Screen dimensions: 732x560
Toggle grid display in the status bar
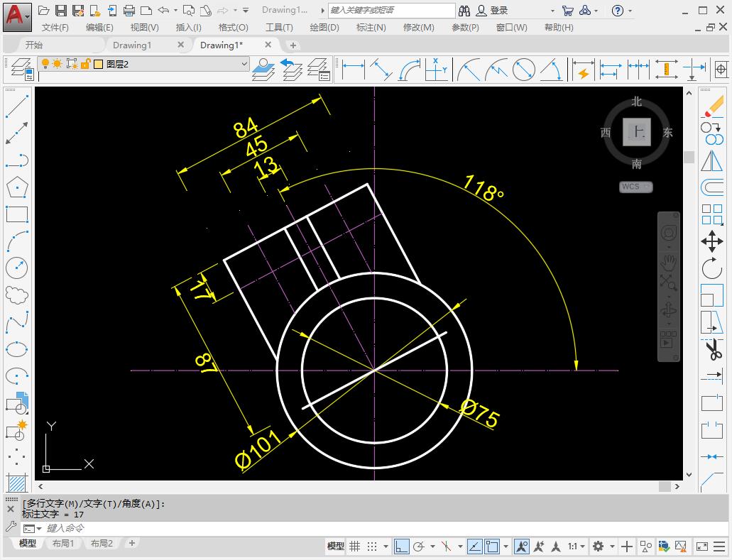tap(354, 547)
